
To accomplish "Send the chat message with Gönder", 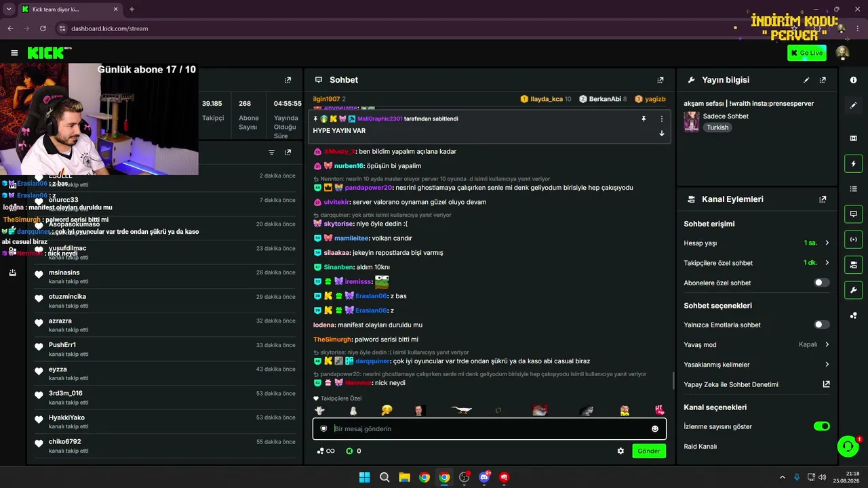I will click(648, 451).
